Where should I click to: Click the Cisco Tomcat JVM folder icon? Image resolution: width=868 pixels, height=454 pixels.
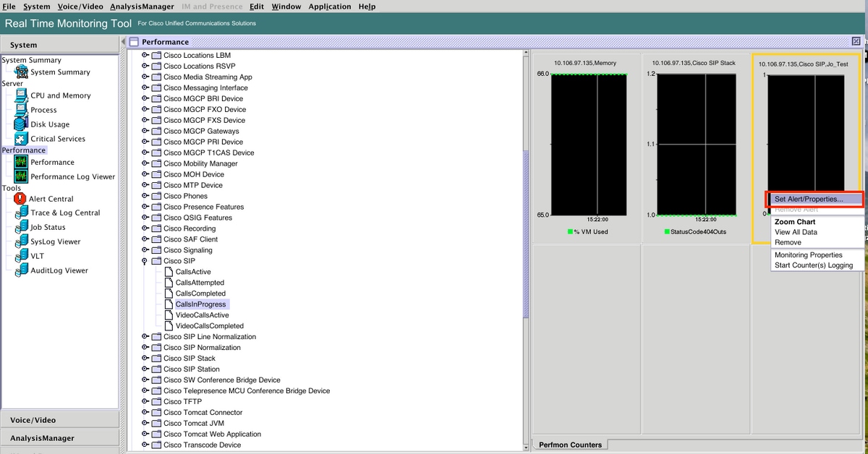[x=156, y=423]
